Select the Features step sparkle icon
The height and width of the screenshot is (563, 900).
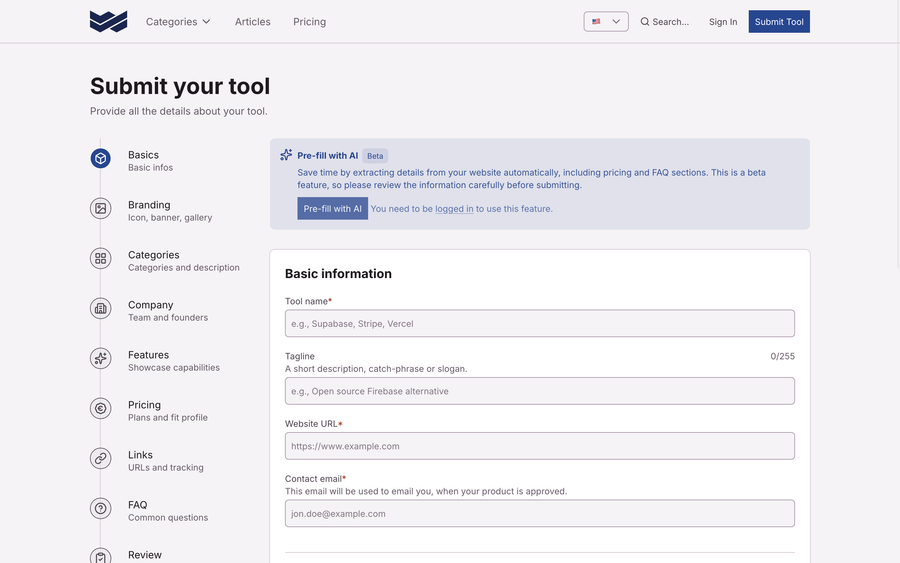click(100, 358)
